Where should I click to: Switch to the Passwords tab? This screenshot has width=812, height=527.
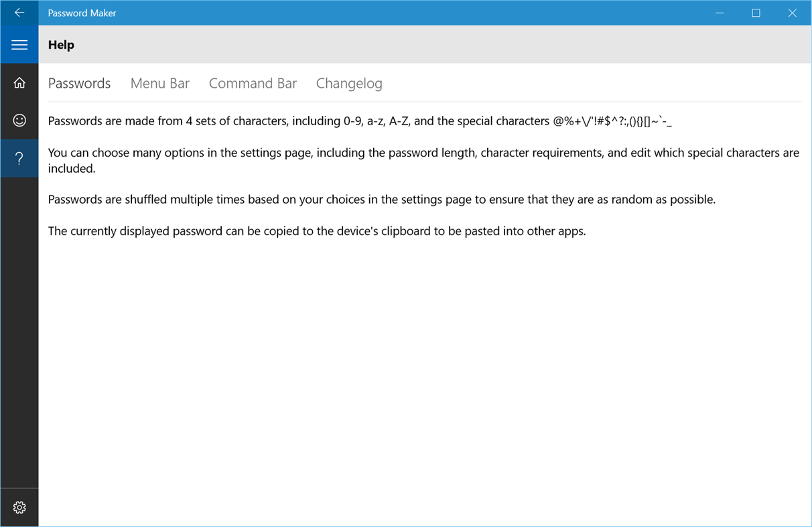(79, 84)
